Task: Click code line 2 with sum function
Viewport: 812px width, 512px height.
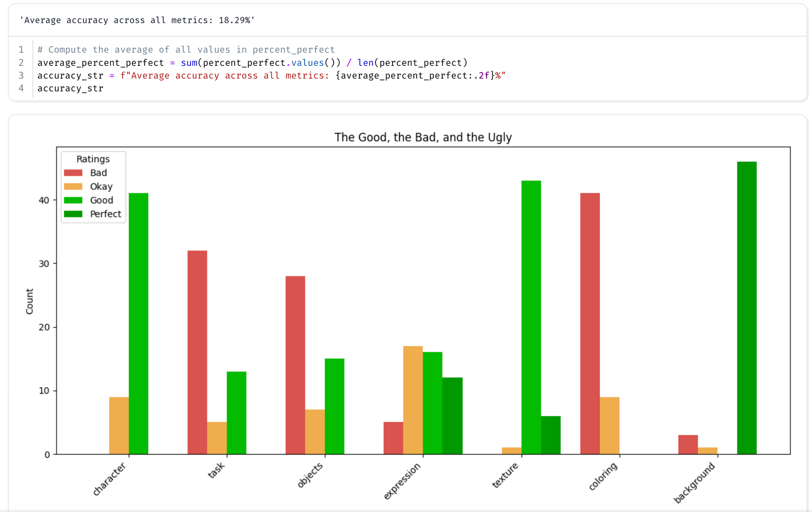Action: tap(252, 63)
